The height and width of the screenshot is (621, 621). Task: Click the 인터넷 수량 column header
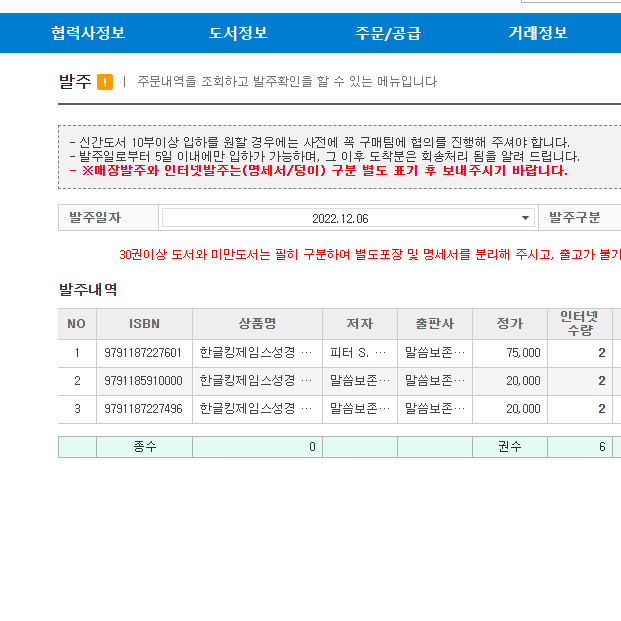click(x=579, y=324)
